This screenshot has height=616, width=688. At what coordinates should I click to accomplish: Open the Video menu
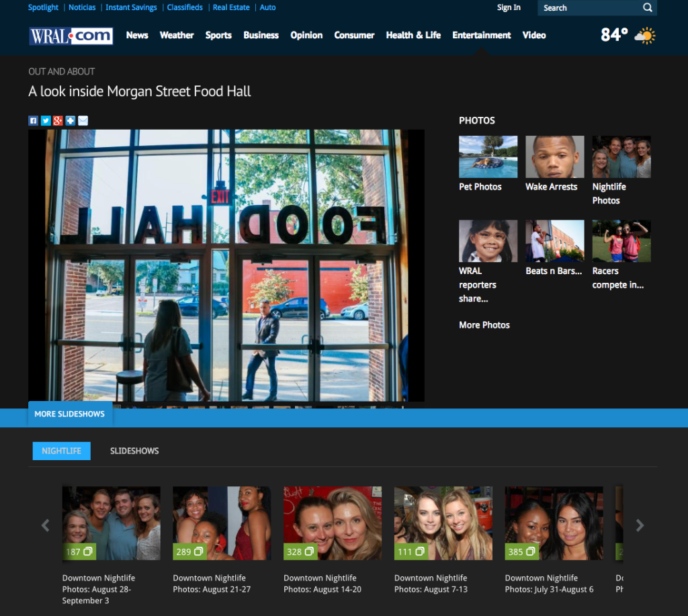[534, 35]
